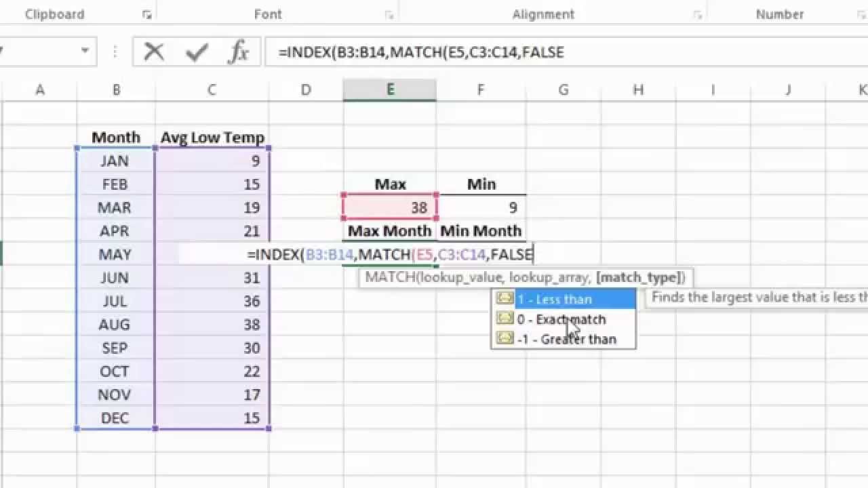Confirm formula with checkmark icon
Image resolution: width=868 pixels, height=488 pixels.
(x=197, y=52)
